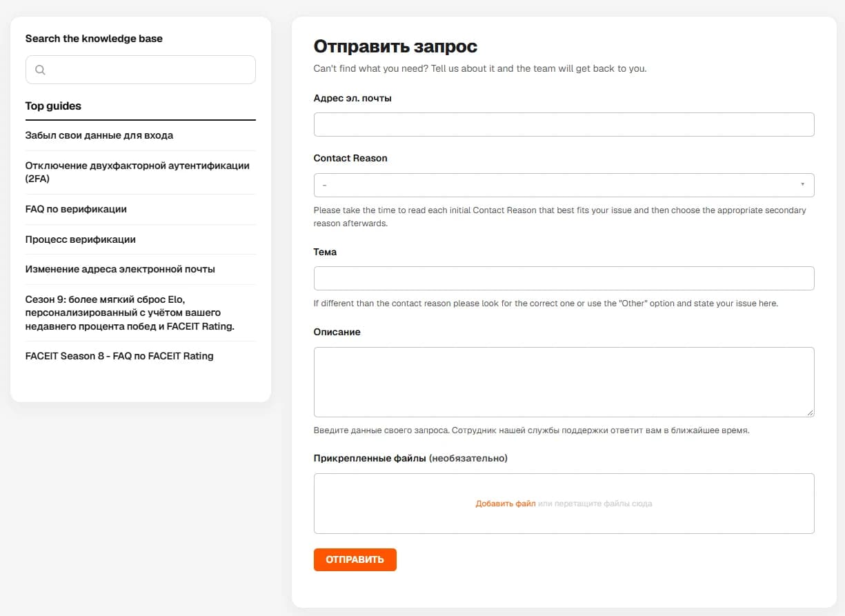Open the 'FAQ по верификации' guide
The image size is (845, 616).
tap(76, 209)
